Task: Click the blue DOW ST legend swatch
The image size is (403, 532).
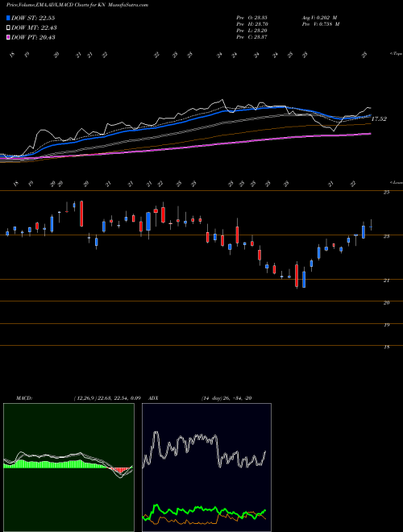Action: tap(8, 18)
